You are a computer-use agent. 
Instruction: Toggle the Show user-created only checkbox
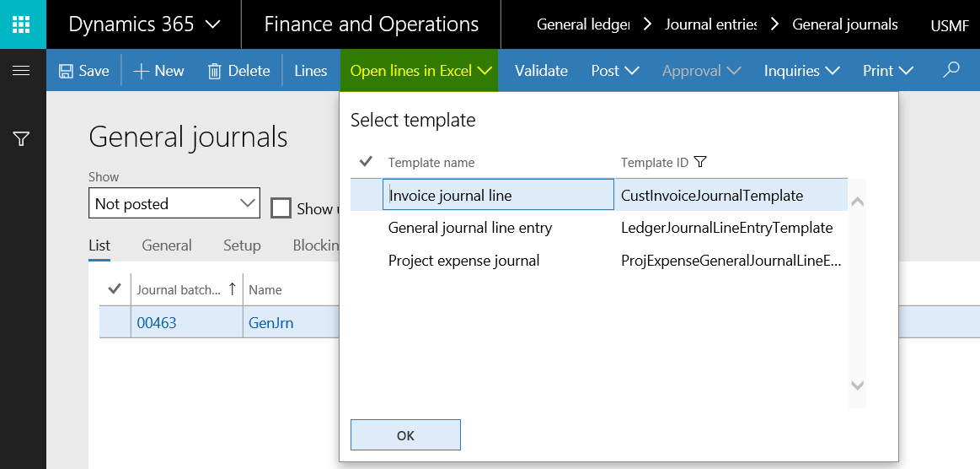281,208
